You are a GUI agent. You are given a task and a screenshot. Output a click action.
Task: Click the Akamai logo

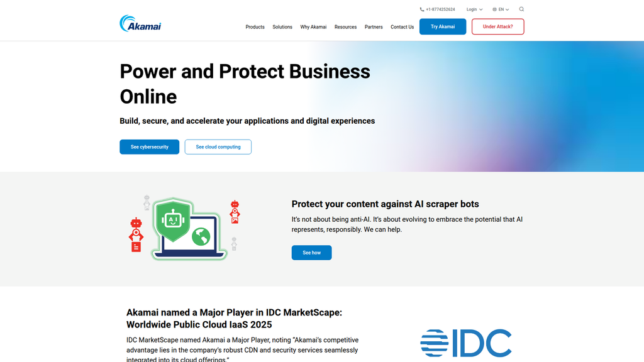coord(140,23)
